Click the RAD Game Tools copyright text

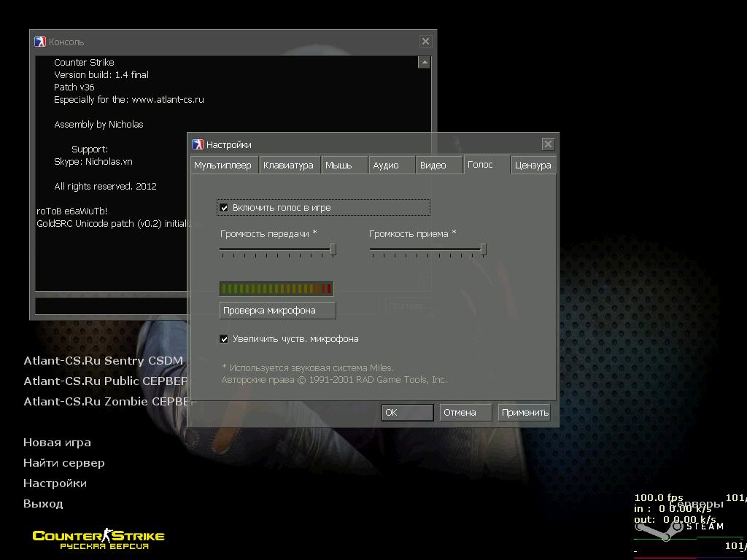point(334,379)
